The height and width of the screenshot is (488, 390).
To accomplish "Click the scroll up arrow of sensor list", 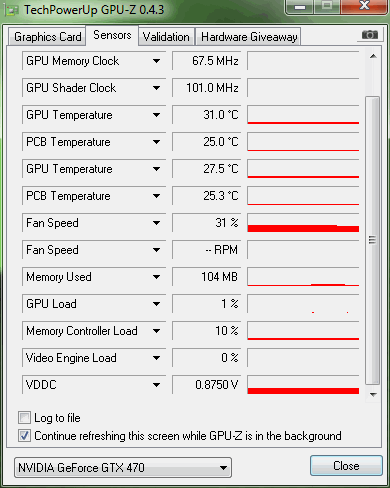I will pos(373,56).
